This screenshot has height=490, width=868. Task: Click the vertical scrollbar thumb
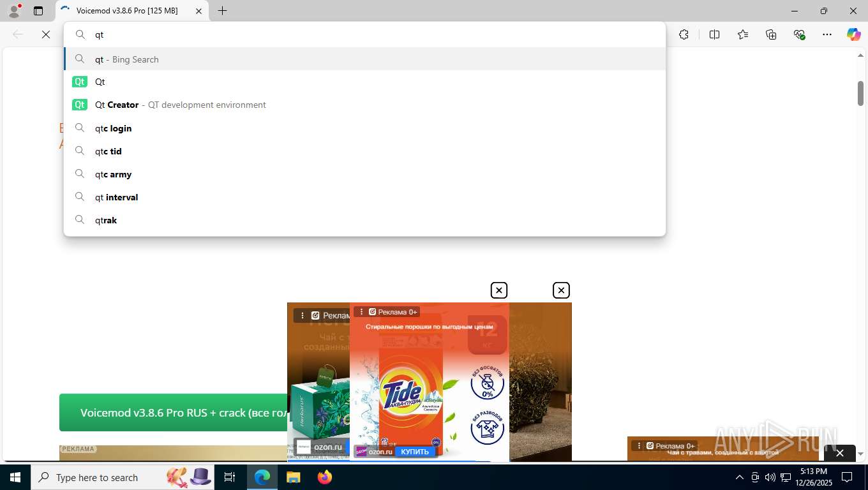[860, 93]
